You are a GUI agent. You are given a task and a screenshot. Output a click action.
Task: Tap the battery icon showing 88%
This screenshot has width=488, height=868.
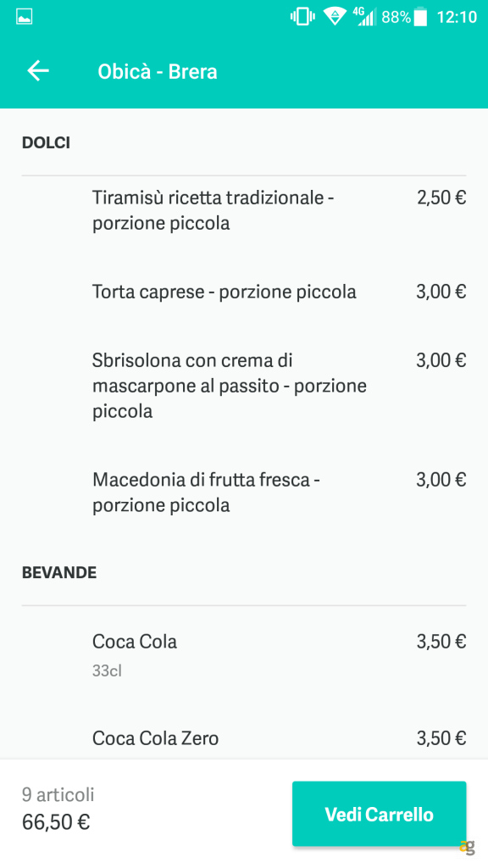[x=420, y=15]
